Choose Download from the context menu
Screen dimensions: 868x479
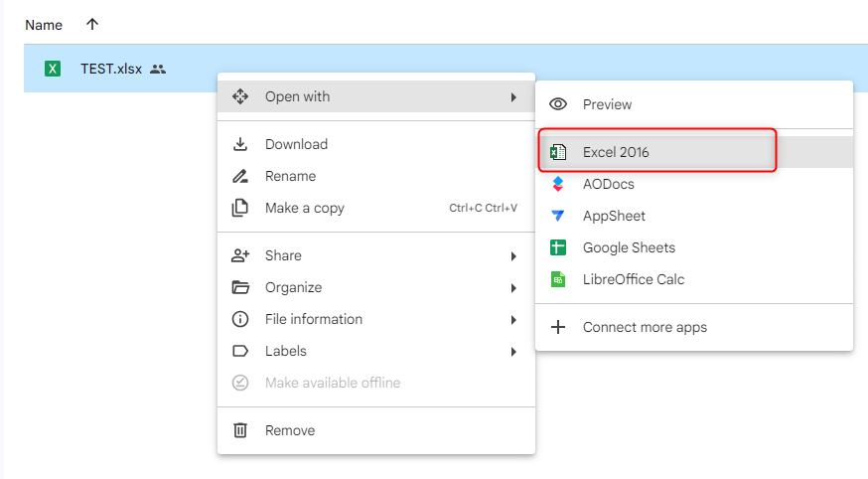coord(376,144)
